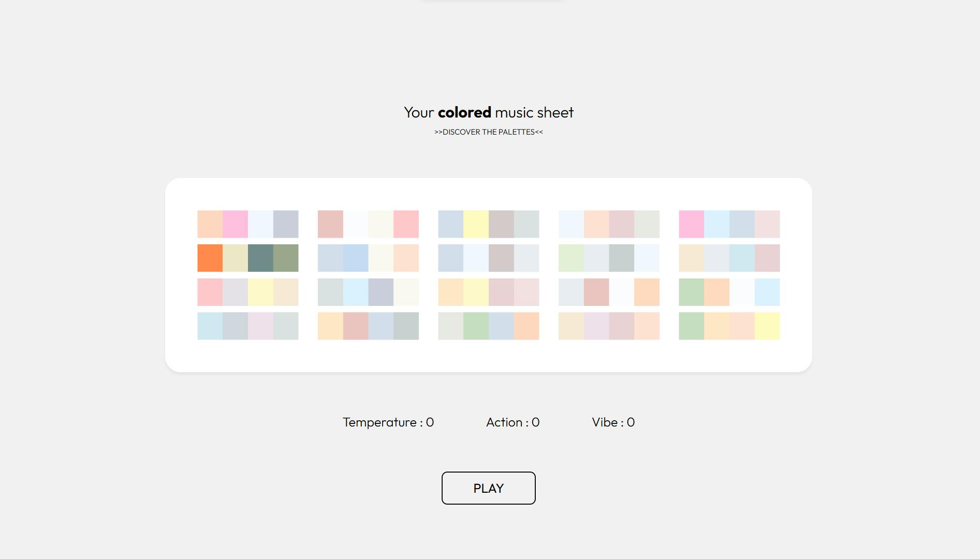This screenshot has width=980, height=559.
Task: Click the "Your colored music sheet" heading
Action: click(489, 112)
